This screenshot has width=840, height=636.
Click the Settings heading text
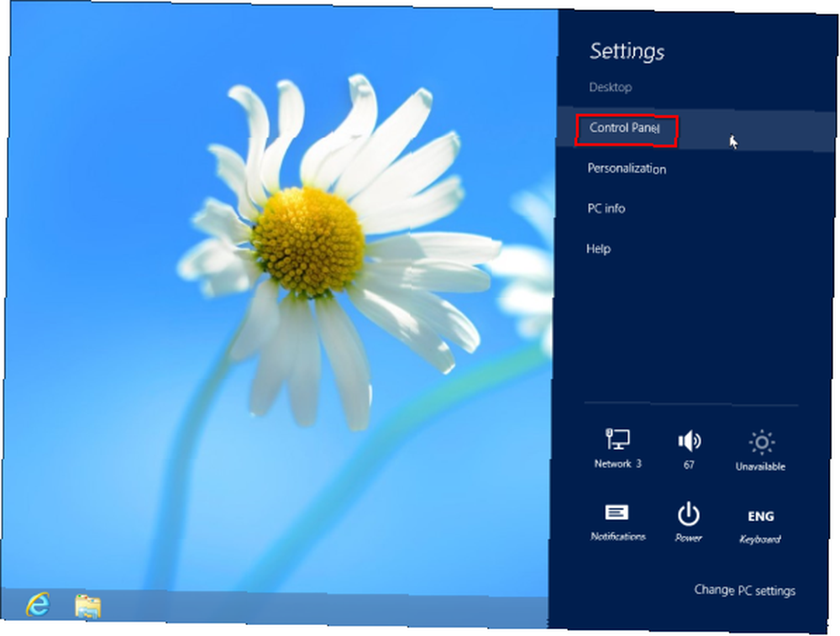point(627,51)
